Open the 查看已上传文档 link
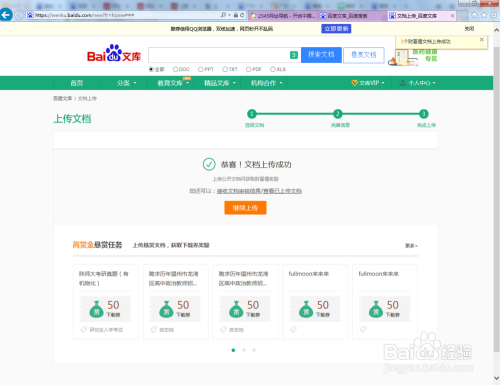Viewport: 500px width, 385px height. click(x=282, y=191)
